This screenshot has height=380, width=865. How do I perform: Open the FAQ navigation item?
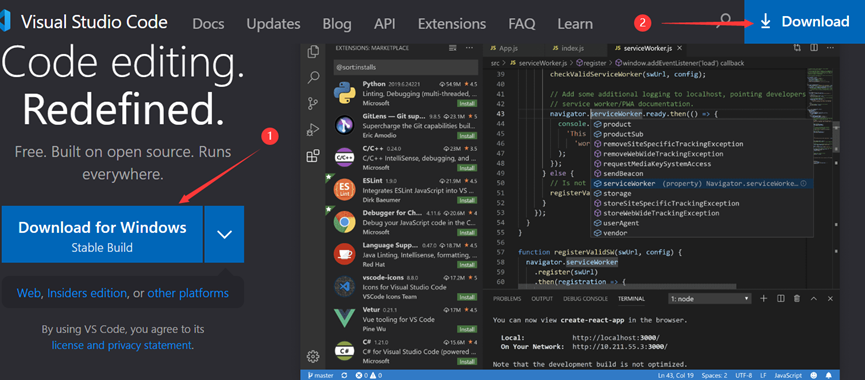(522, 24)
